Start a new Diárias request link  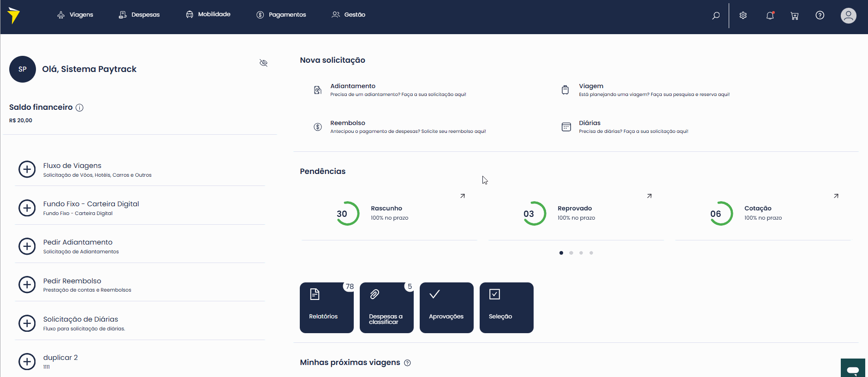pos(634,127)
